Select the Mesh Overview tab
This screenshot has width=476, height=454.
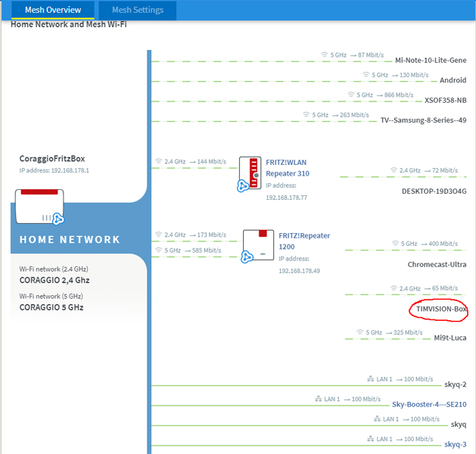click(x=53, y=10)
